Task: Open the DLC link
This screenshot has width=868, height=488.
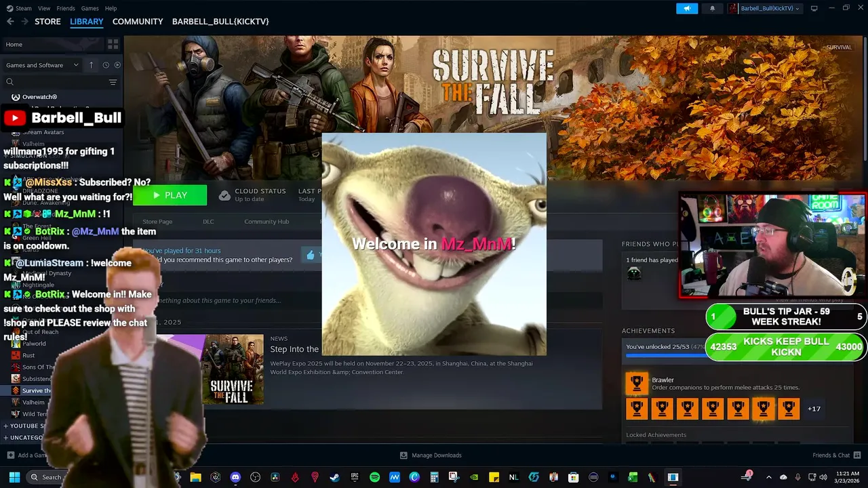Action: (x=208, y=222)
